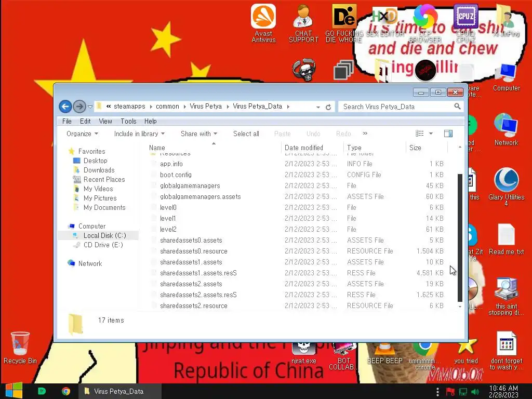
Task: Open the njrat.exe desktop icon
Action: coord(303,353)
